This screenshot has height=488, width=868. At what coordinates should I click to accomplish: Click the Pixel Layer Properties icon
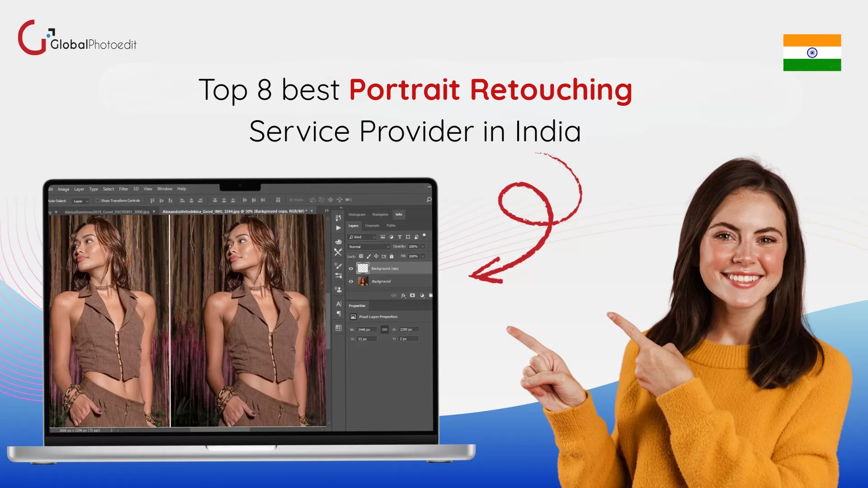click(x=353, y=317)
